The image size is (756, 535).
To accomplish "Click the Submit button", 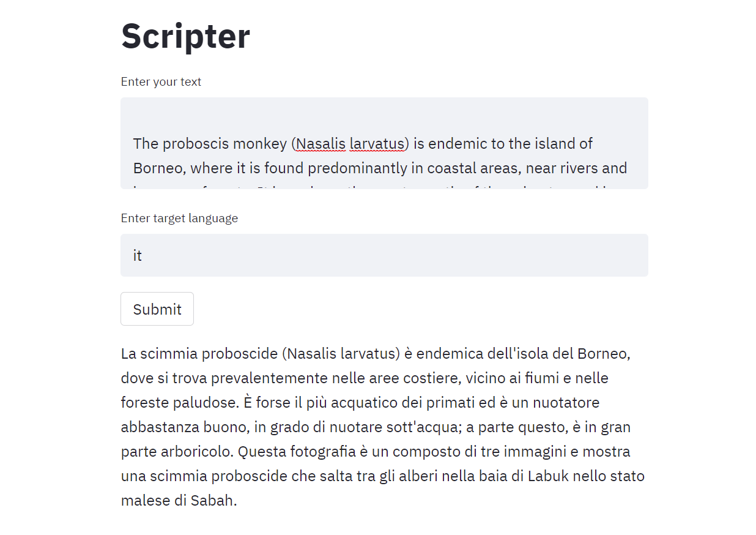I will pos(157,309).
